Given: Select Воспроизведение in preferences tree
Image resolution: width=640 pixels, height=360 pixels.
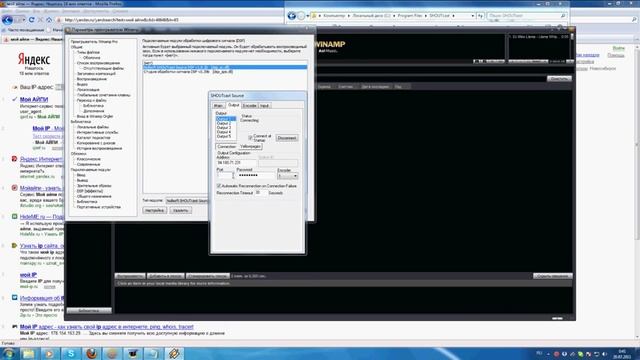Looking at the screenshot, I should tap(92, 79).
